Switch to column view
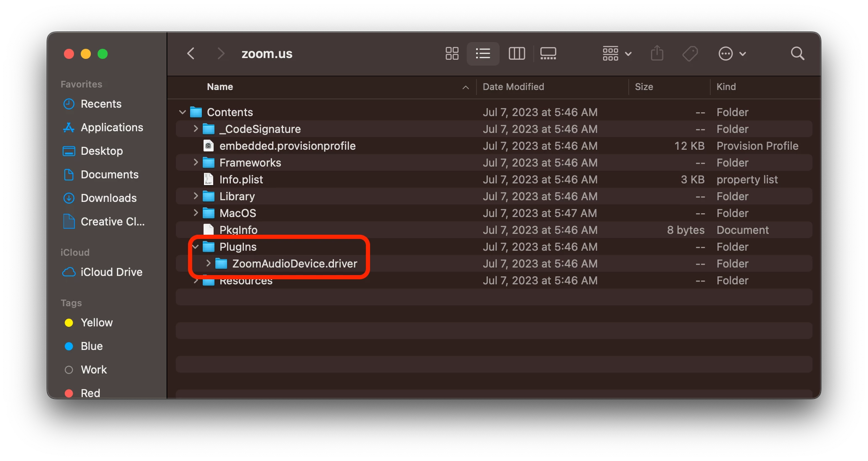 point(516,53)
